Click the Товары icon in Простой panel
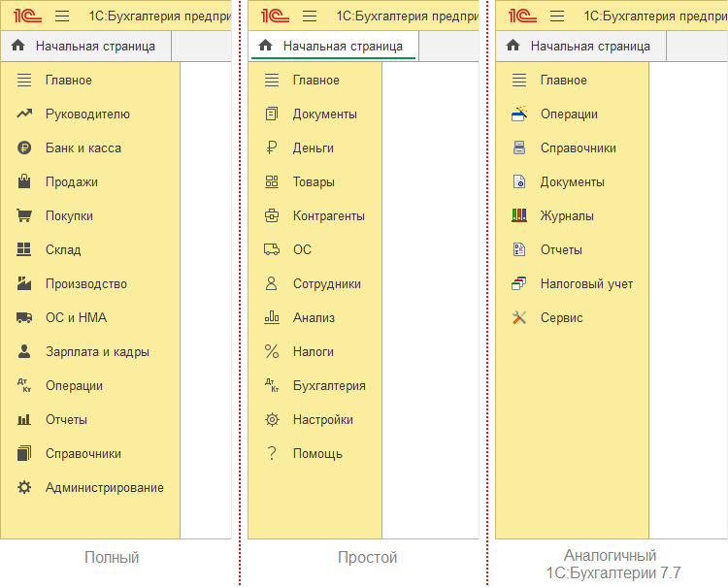Screen dimensions: 728x587 (272, 181)
